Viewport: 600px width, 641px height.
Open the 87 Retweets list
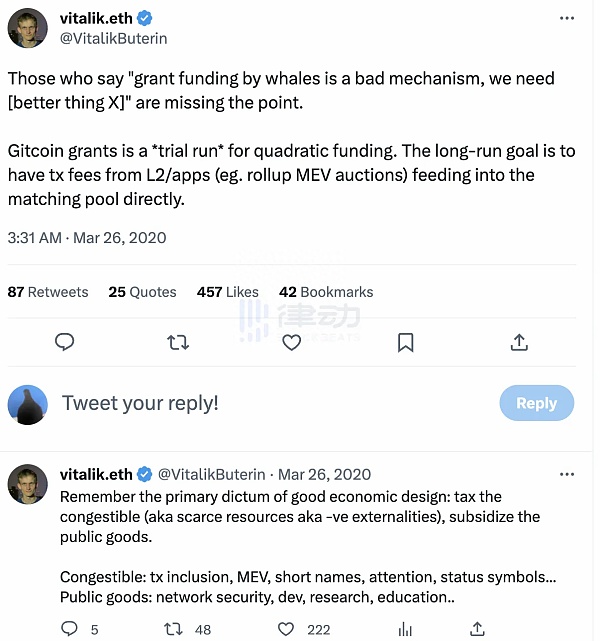click(x=48, y=292)
